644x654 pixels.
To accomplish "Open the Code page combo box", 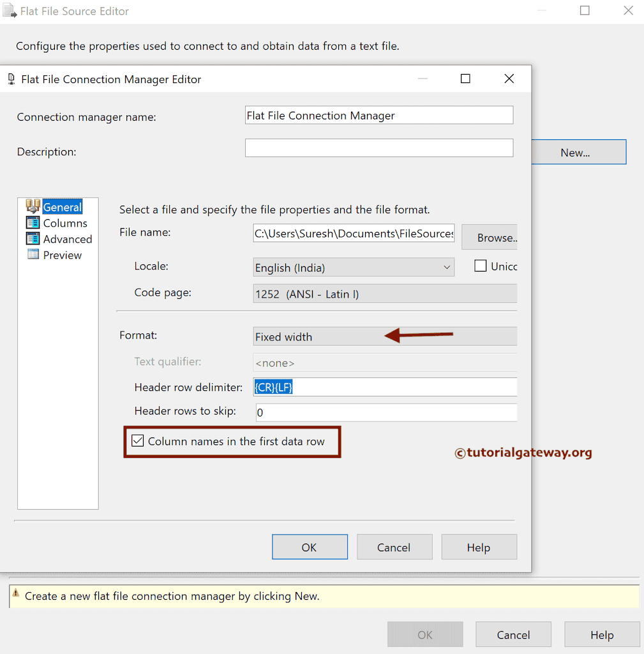I will point(385,294).
